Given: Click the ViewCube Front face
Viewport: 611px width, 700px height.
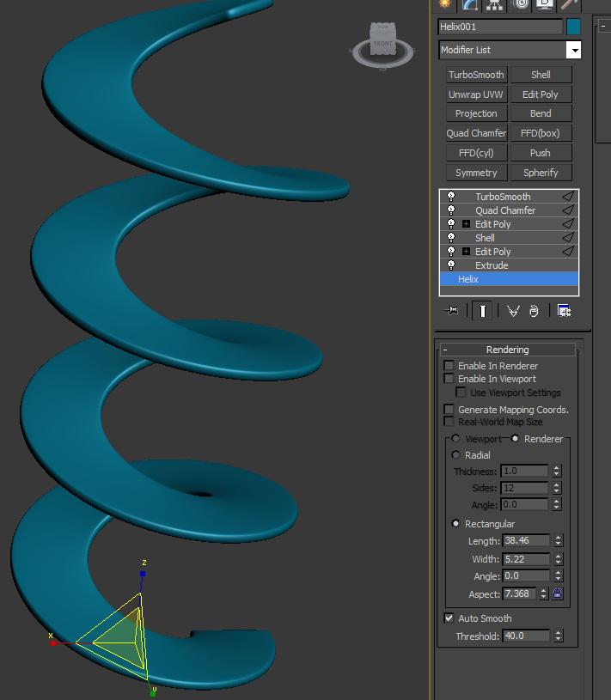Looking at the screenshot, I should coord(382,44).
